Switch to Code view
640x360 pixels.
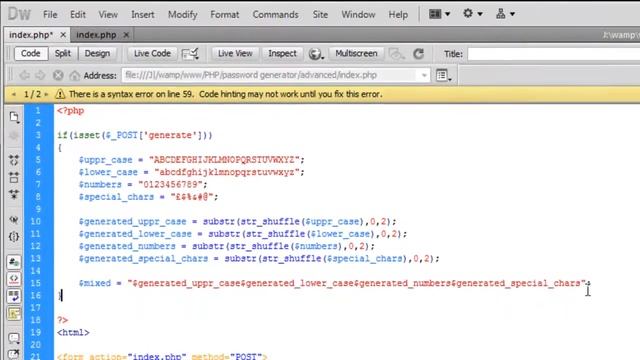point(31,53)
